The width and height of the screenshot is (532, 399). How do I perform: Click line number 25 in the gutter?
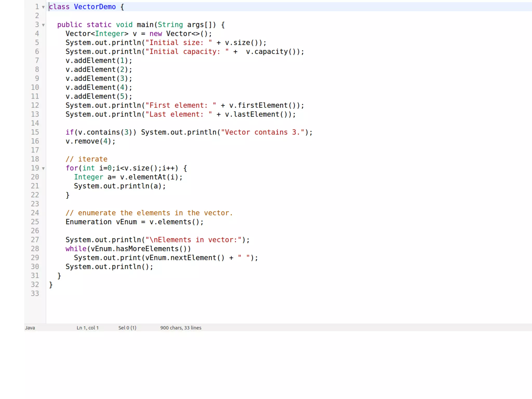35,222
